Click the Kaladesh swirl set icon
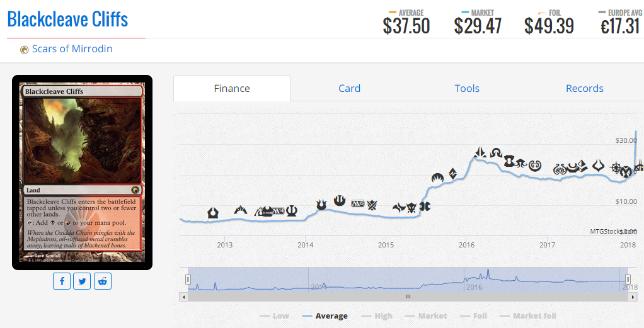Image resolution: width=644 pixels, height=328 pixels. 535,166
